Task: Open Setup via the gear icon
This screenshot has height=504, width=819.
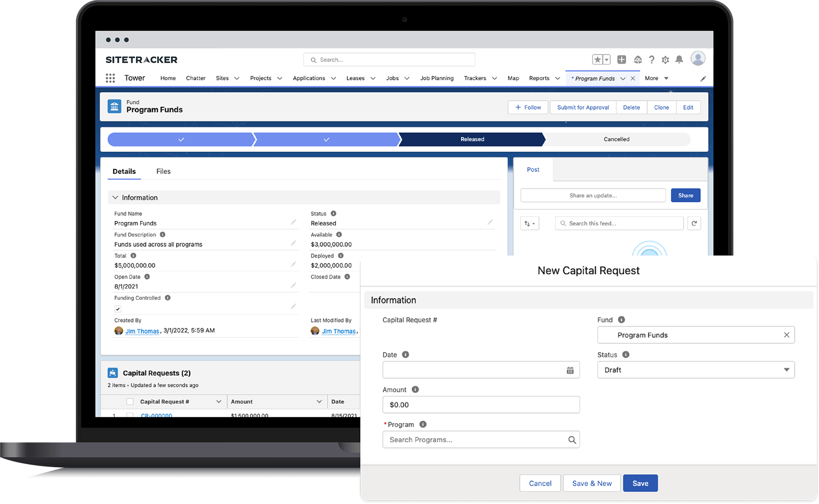Action: [x=665, y=59]
